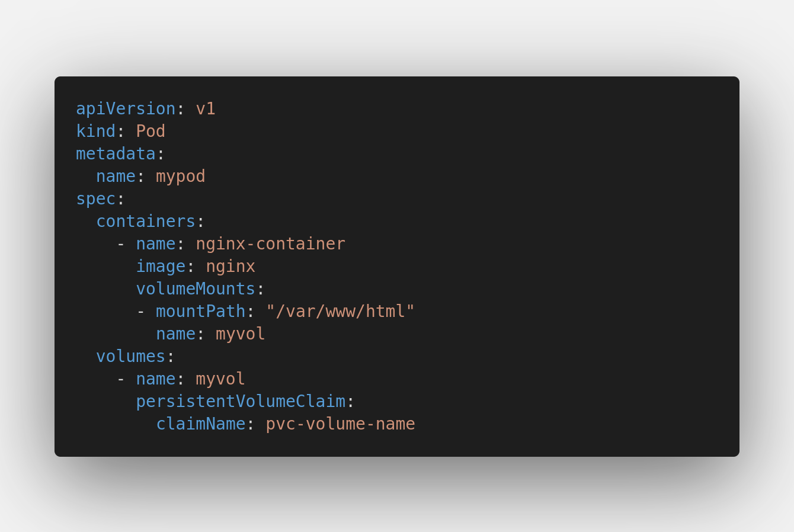Click the apiVersion key in the YAML

(126, 109)
